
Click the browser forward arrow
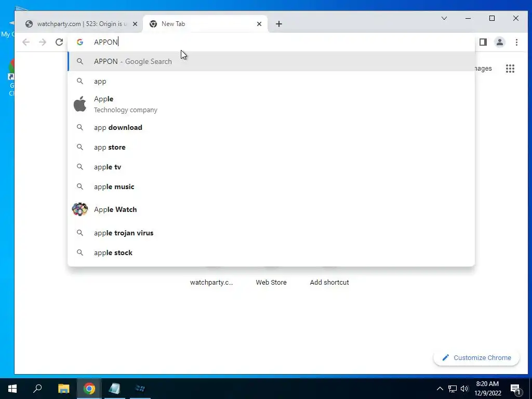click(x=43, y=42)
